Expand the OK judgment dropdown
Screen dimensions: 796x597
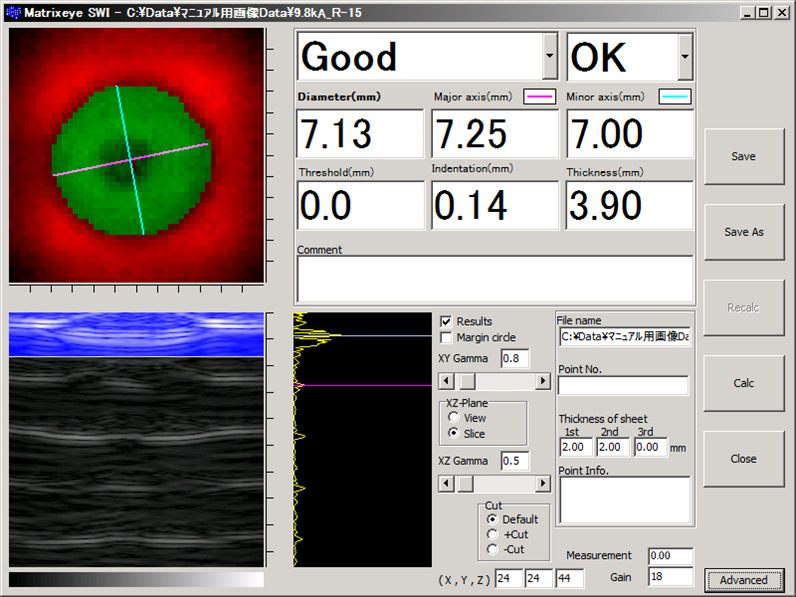pyautogui.click(x=684, y=57)
